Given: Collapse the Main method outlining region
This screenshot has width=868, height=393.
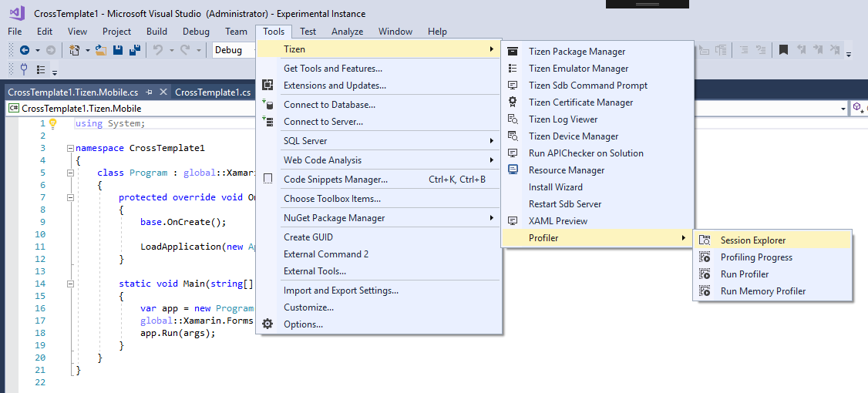Looking at the screenshot, I should [70, 284].
